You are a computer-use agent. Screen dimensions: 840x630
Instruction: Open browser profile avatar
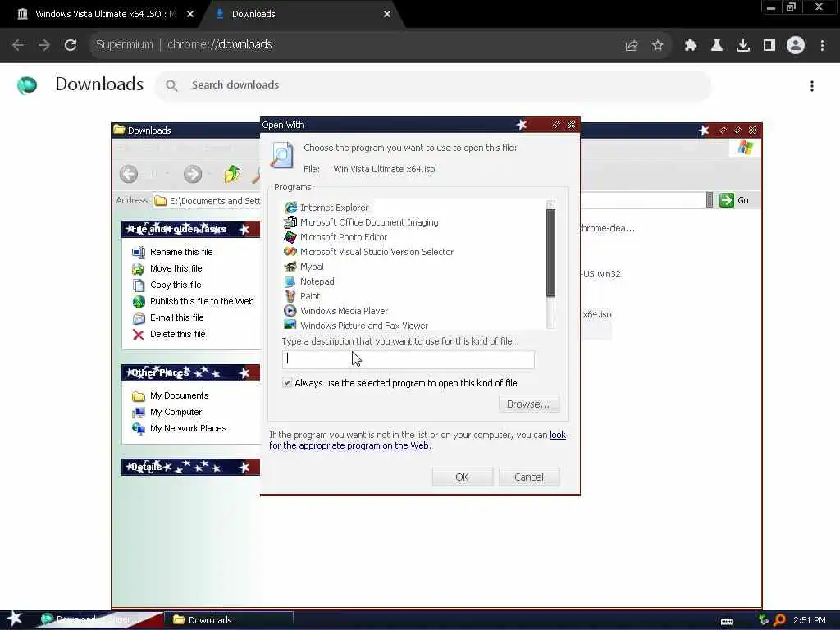[796, 45]
